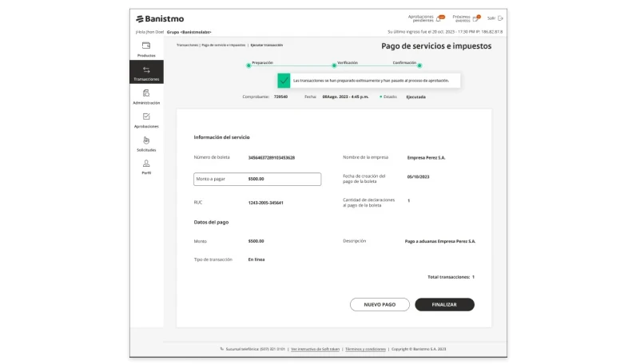Image resolution: width=636 pixels, height=364 pixels.
Task: Click transaction type En línea
Action: coord(256,259)
